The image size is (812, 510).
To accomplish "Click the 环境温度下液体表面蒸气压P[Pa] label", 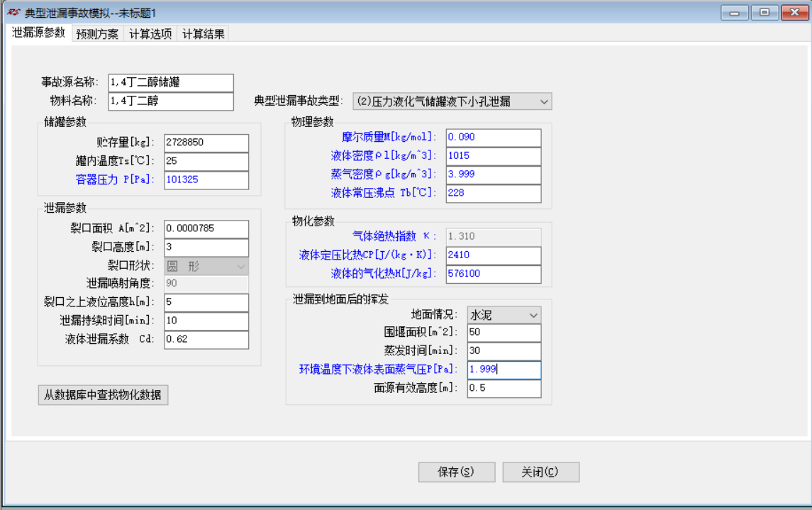I will coord(379,370).
